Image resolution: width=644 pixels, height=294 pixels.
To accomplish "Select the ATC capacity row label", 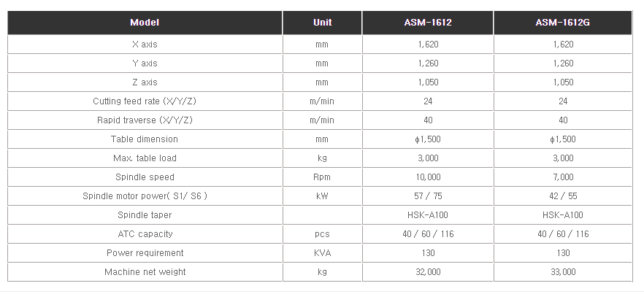I will [145, 234].
